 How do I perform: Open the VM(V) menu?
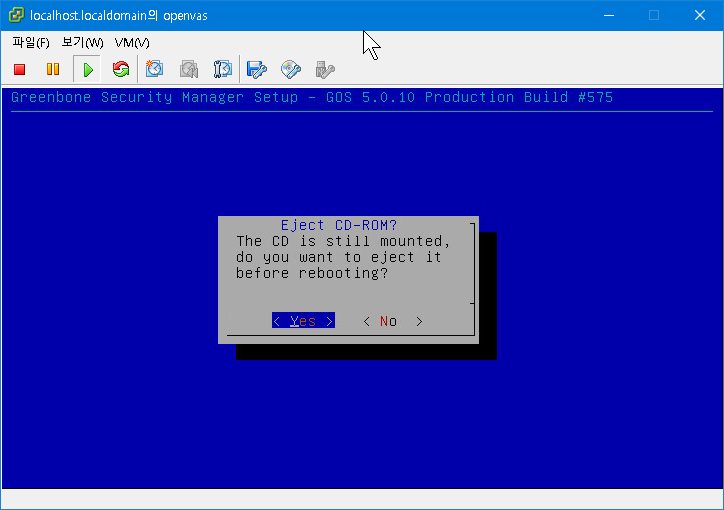[x=132, y=43]
